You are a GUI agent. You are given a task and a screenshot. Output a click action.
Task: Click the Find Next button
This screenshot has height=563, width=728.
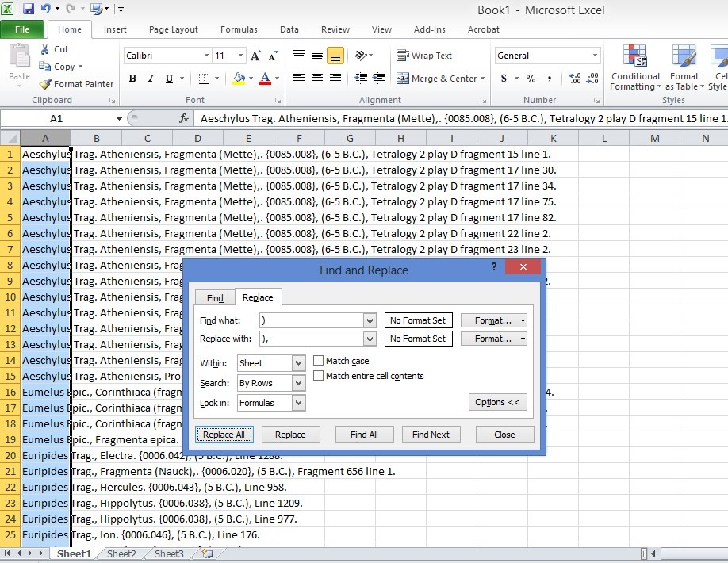pos(431,435)
